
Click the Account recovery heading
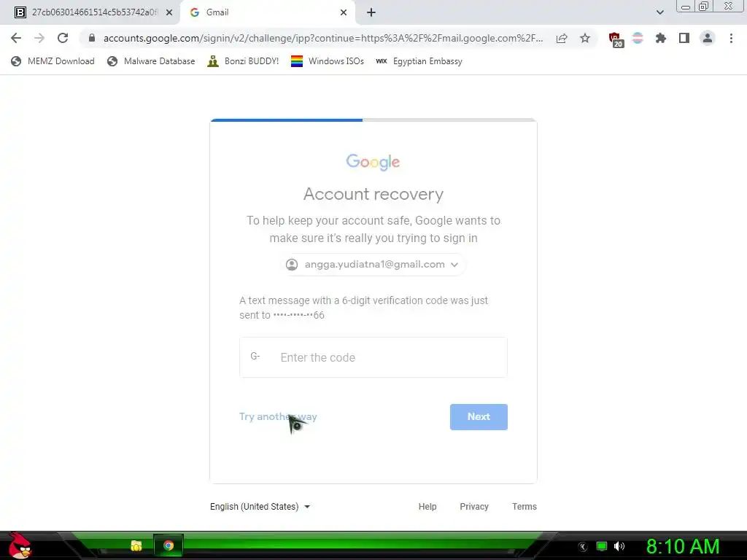pyautogui.click(x=373, y=194)
